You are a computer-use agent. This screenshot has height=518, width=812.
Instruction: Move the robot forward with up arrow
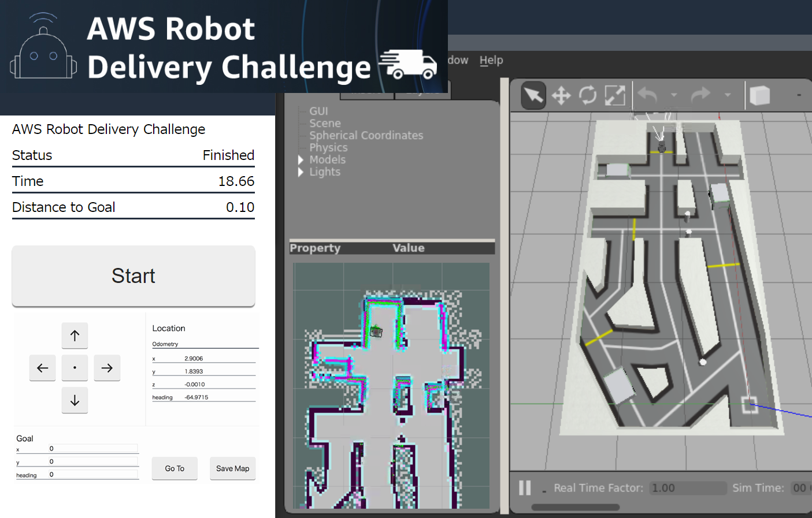click(75, 336)
